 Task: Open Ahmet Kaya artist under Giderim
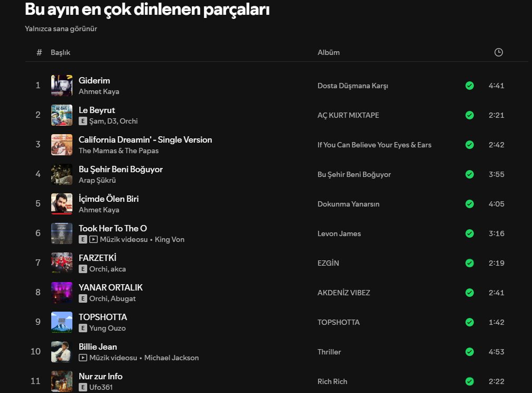click(99, 91)
